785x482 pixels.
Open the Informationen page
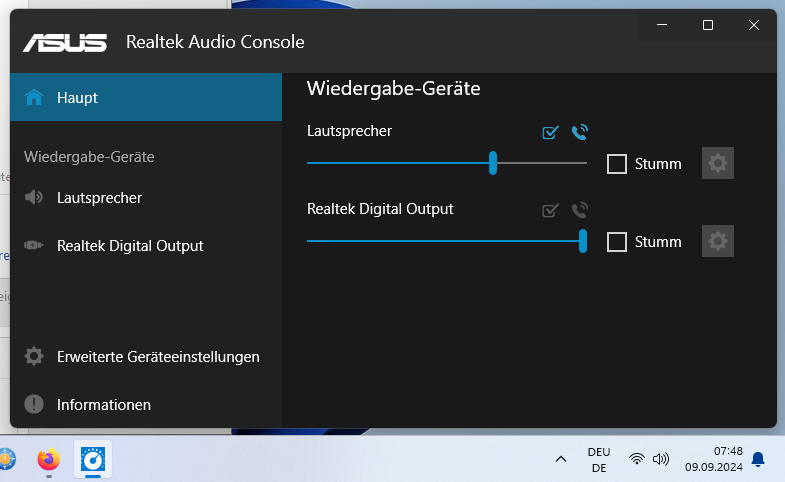(x=146, y=404)
